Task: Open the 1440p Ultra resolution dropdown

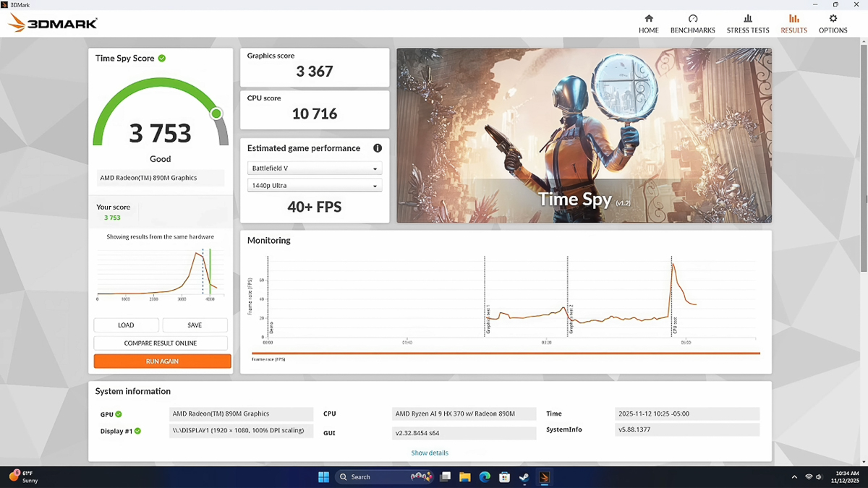Action: [314, 186]
